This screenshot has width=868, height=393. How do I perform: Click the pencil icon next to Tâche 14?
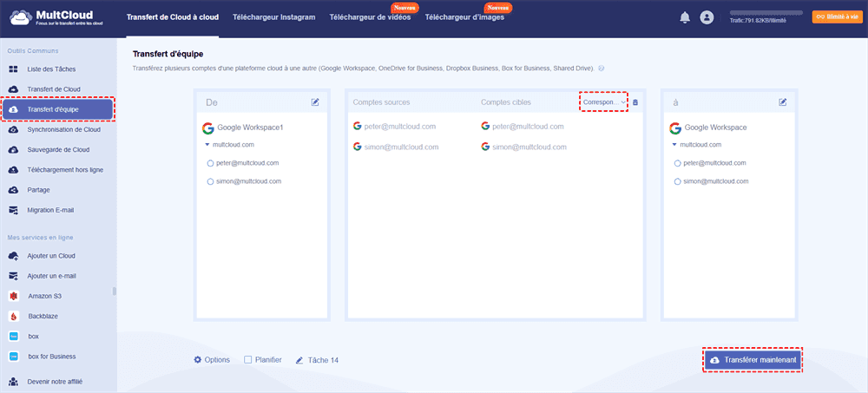click(299, 360)
